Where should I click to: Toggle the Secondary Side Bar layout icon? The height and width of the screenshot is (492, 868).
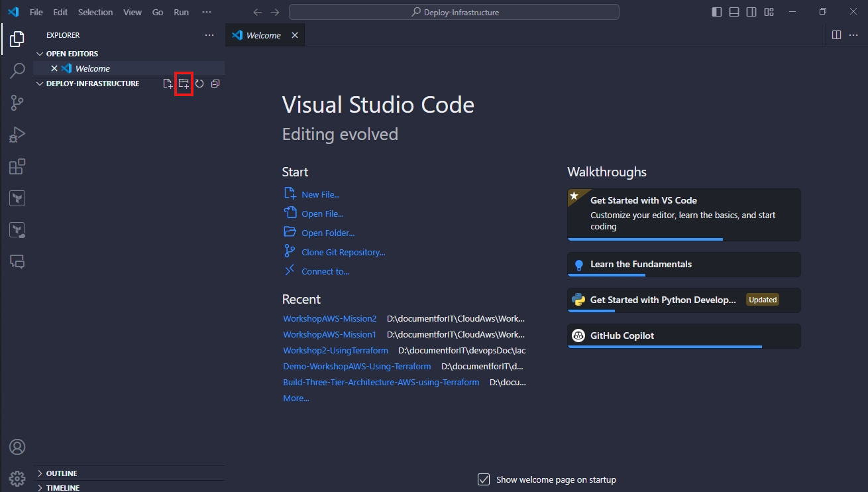click(751, 12)
